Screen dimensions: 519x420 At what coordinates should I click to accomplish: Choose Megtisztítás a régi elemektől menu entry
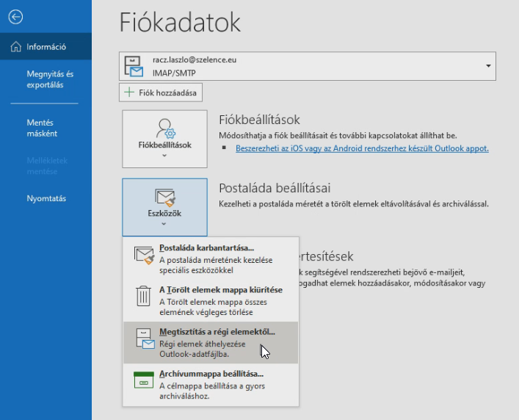[217, 332]
